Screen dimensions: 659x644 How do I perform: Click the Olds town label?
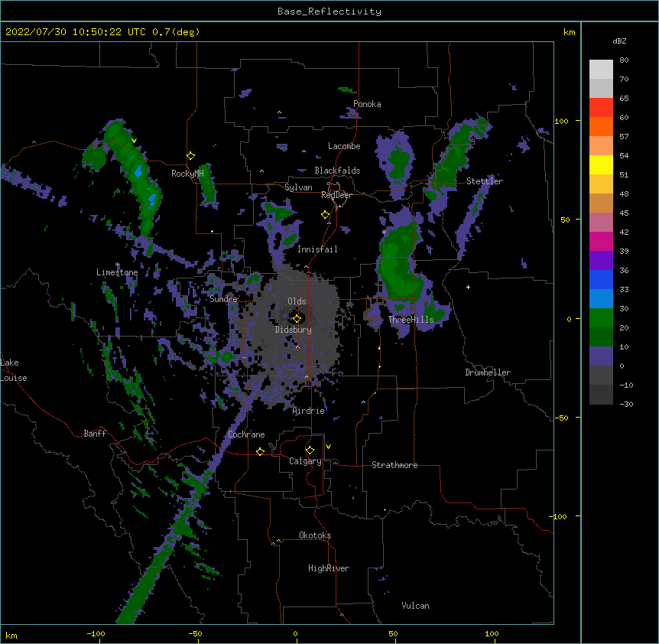pyautogui.click(x=297, y=301)
